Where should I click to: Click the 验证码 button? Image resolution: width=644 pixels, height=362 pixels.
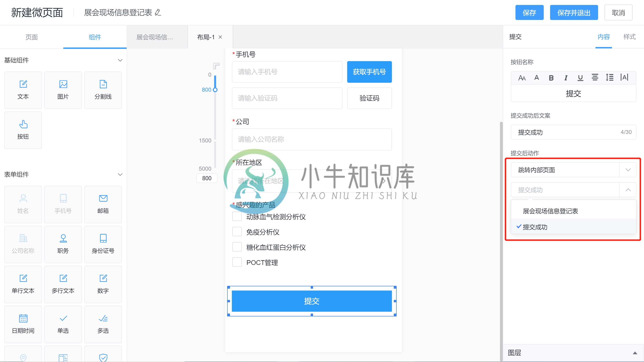pos(369,98)
